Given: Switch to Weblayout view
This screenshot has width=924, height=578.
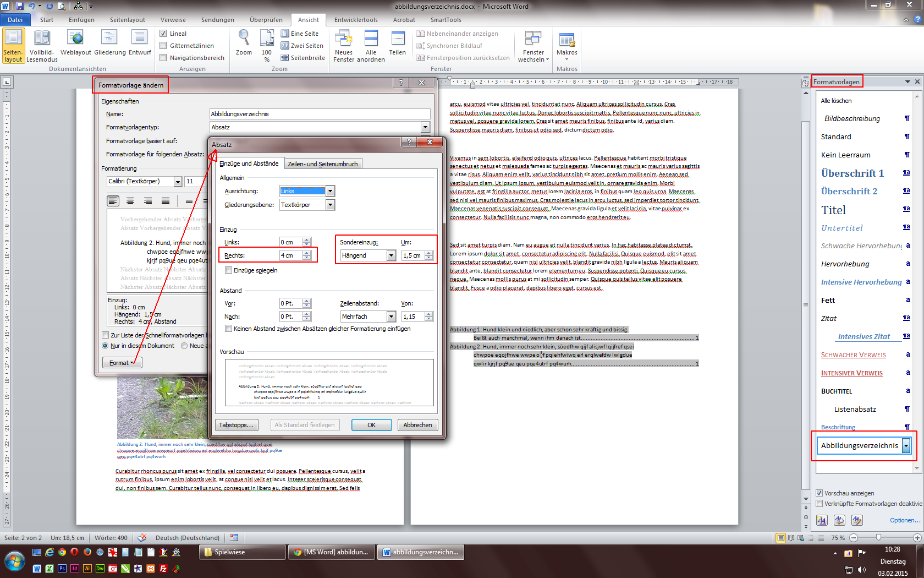Looking at the screenshot, I should coord(75,39).
